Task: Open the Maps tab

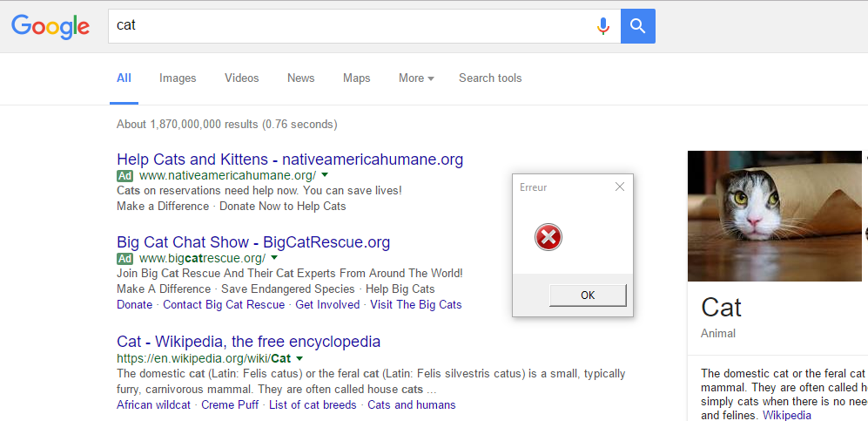Action: 356,78
